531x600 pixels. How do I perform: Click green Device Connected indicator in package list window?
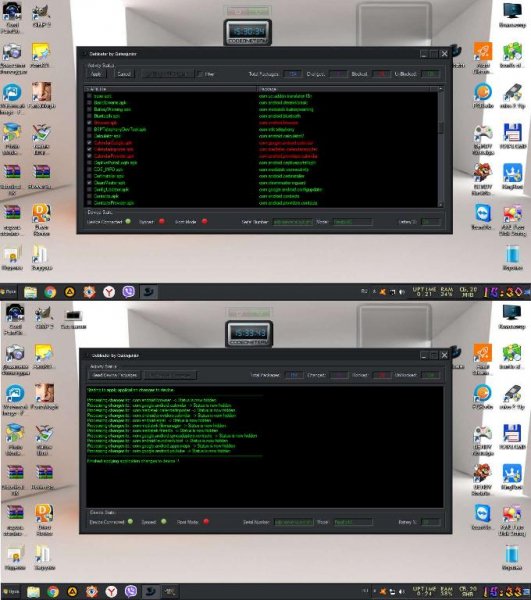(x=128, y=221)
